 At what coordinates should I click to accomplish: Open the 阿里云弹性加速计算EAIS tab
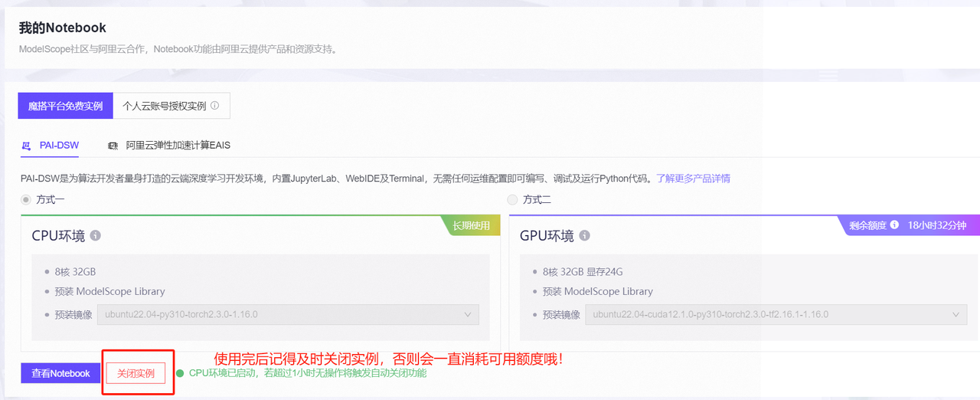(x=178, y=145)
